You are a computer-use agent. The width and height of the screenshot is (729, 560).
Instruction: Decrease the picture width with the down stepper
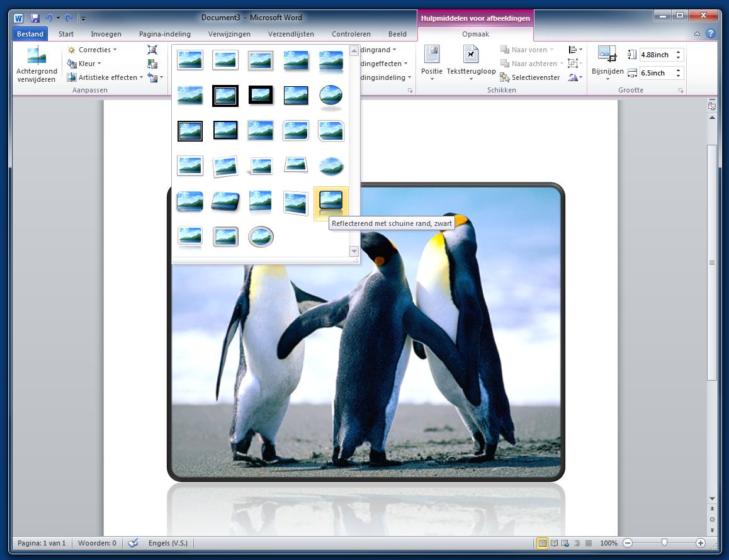[679, 76]
